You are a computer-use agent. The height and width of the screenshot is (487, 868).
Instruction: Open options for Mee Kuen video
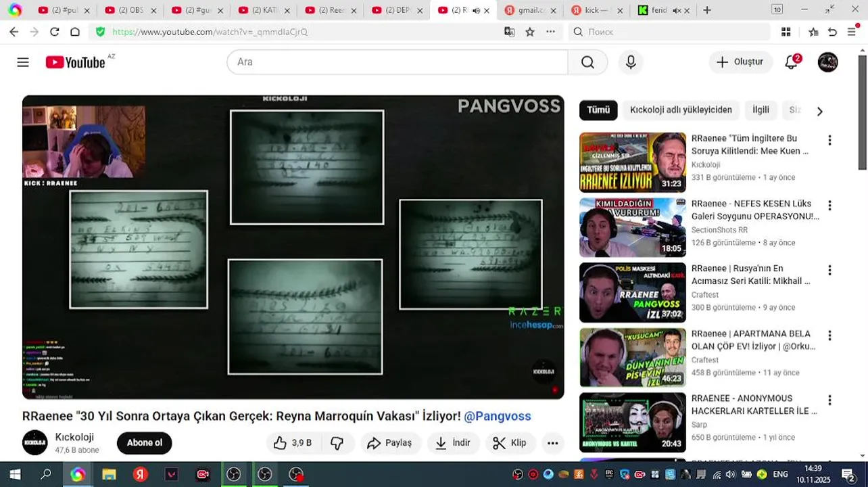[829, 140]
